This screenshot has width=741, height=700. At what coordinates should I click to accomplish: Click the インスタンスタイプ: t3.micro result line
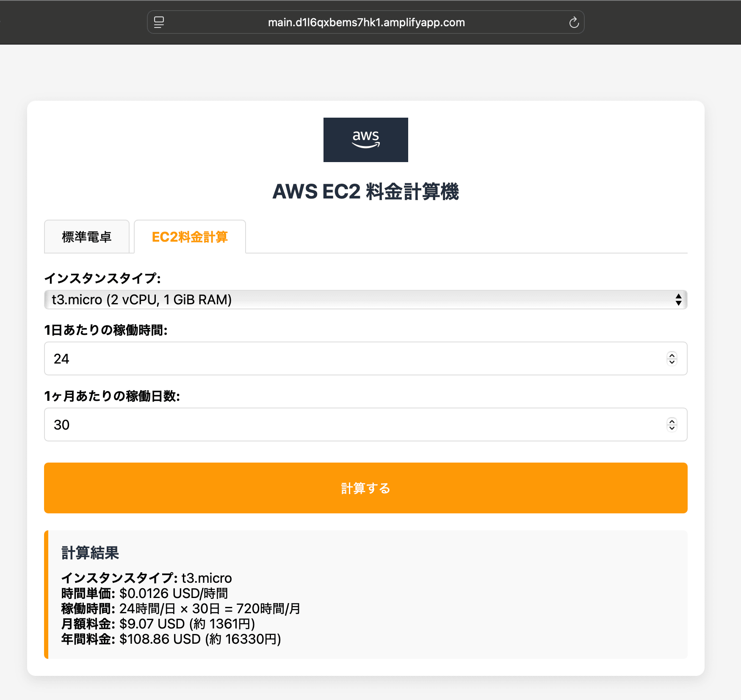click(x=147, y=578)
